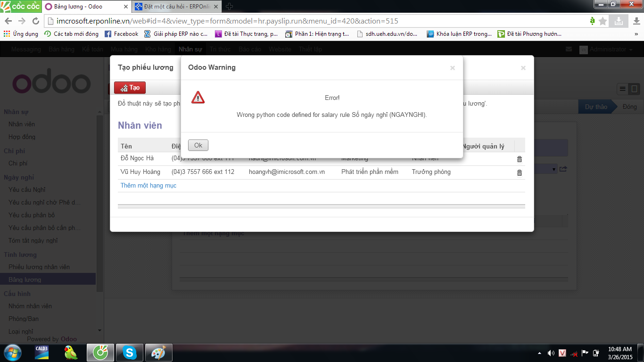The image size is (644, 362).
Task: Open a new browser tab
Action: [x=230, y=7]
